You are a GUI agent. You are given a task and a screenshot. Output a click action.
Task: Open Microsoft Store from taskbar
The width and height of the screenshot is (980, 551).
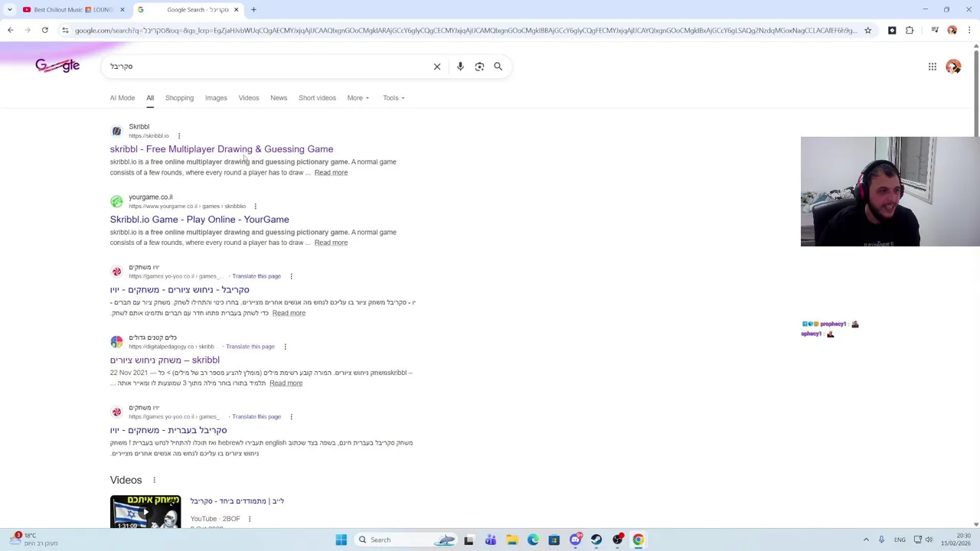554,540
